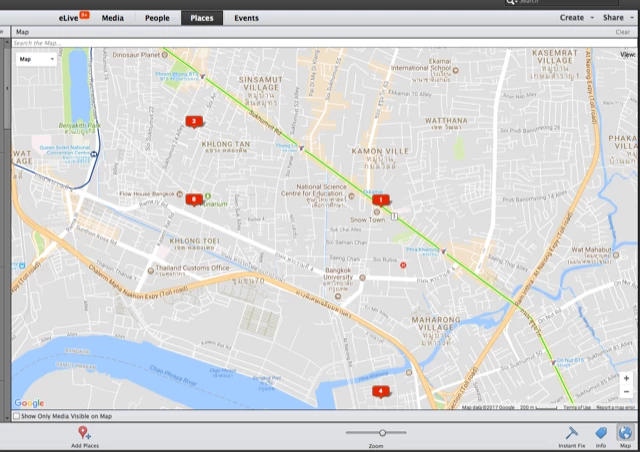Click the Wat Mahabut place marker
The width and height of the screenshot is (640, 452).
616,255
